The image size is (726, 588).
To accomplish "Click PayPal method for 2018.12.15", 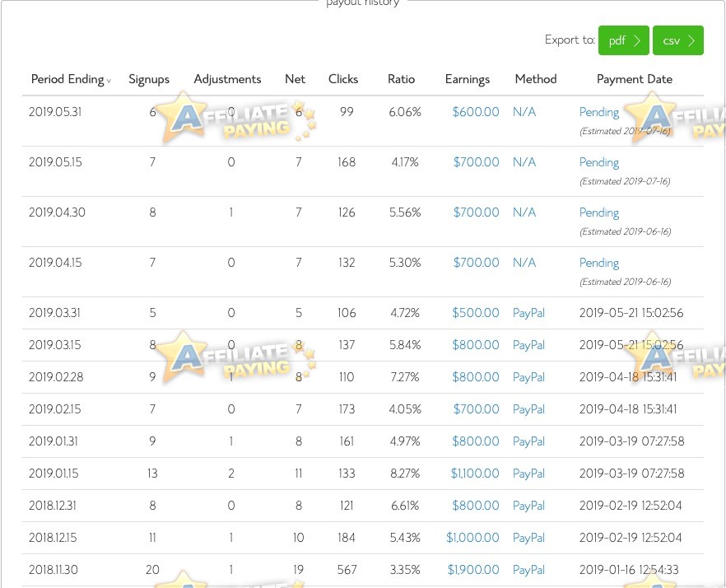I will pyautogui.click(x=528, y=538).
